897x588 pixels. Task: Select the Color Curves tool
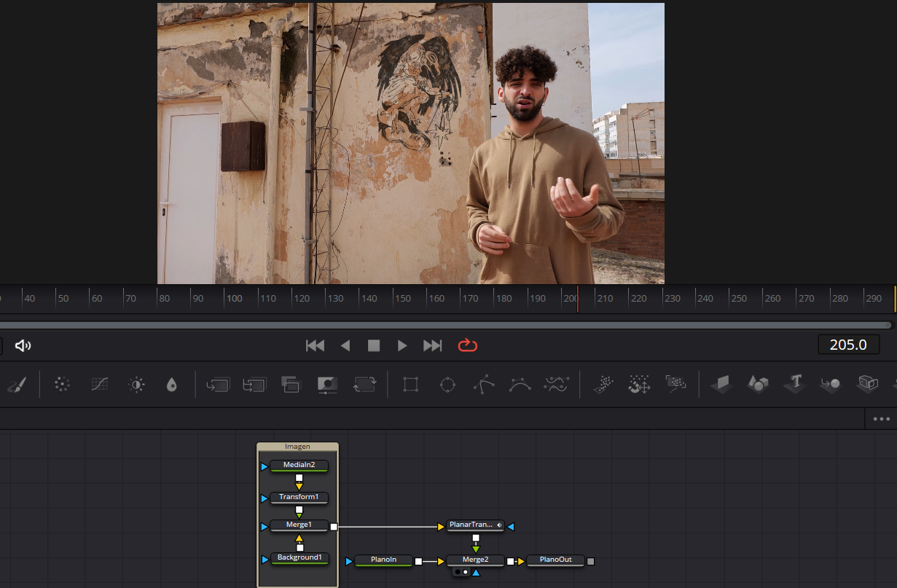click(x=99, y=384)
